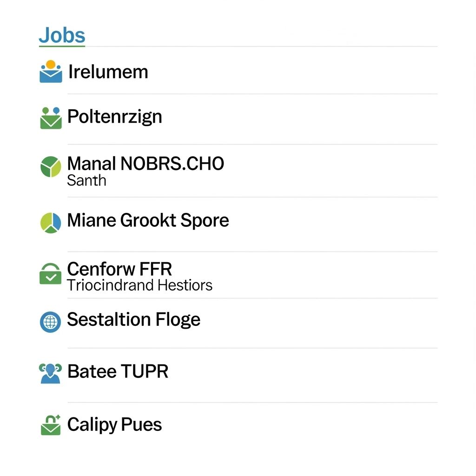Open the Irelumem job entry
The width and height of the screenshot is (476, 476).
click(108, 72)
